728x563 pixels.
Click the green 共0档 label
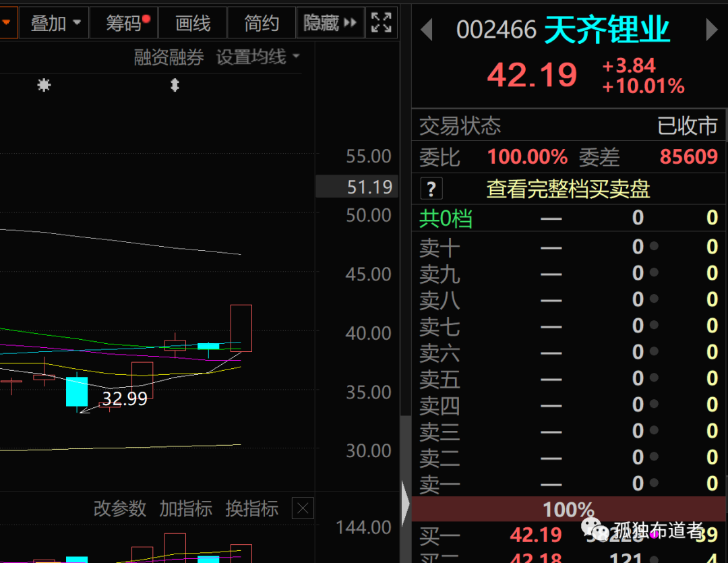(446, 218)
